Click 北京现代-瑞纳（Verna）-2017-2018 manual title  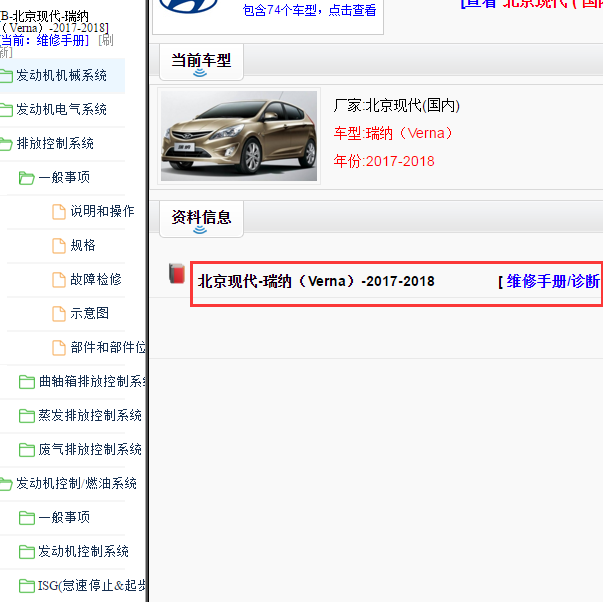click(316, 281)
